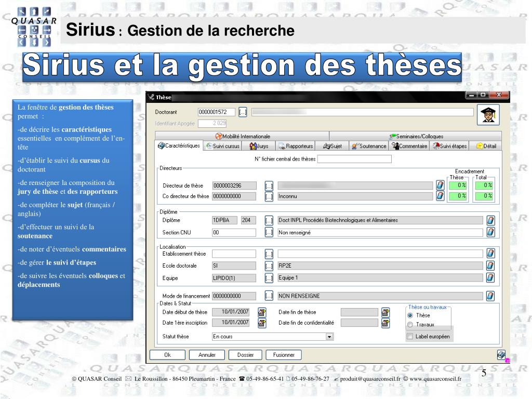Open lookup button for Diplôme row
The height and width of the screenshot is (399, 532).
(x=269, y=220)
